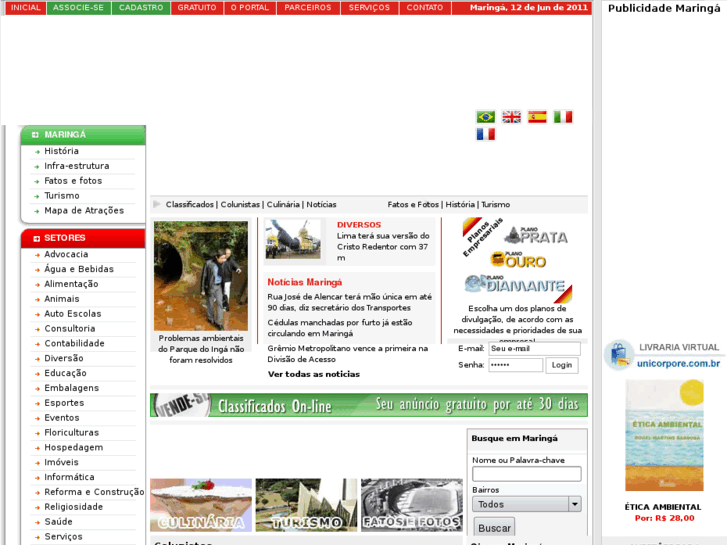Open the Grêmio Metropolitano news headline
This screenshot has width=727, height=545.
348,353
